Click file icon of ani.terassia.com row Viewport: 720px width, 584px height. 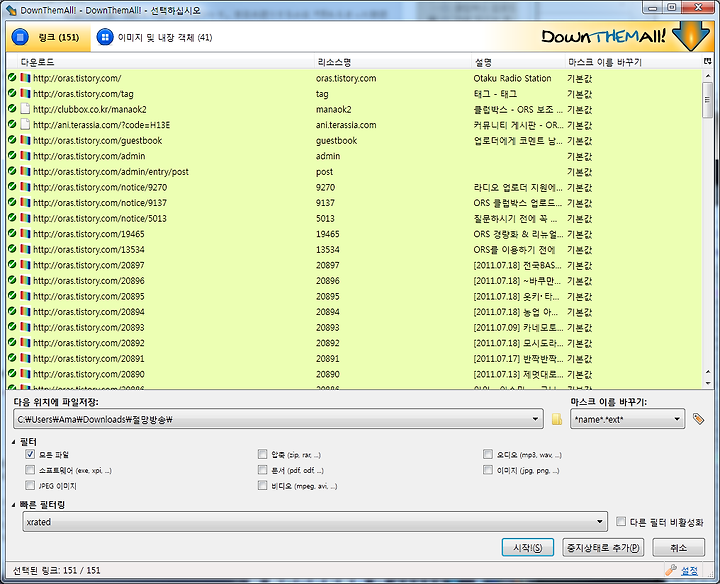pos(25,124)
